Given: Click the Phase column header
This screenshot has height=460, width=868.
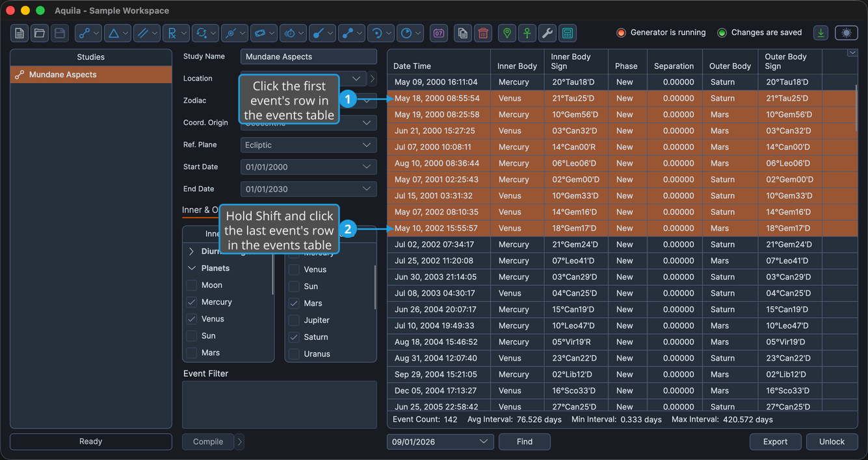Looking at the screenshot, I should click(x=626, y=62).
